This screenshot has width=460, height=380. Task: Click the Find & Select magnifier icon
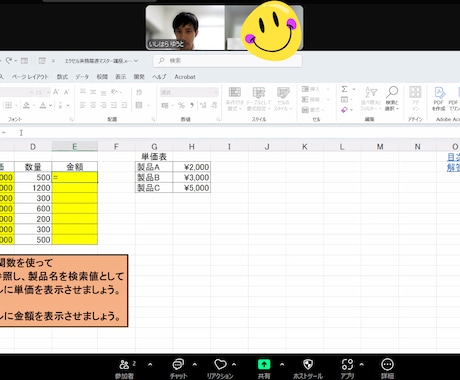pos(392,92)
